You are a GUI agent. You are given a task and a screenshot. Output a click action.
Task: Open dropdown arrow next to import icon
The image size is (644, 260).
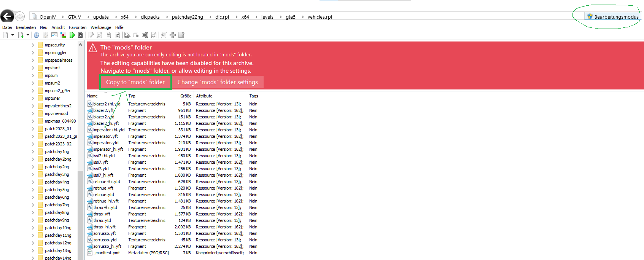(x=28, y=35)
